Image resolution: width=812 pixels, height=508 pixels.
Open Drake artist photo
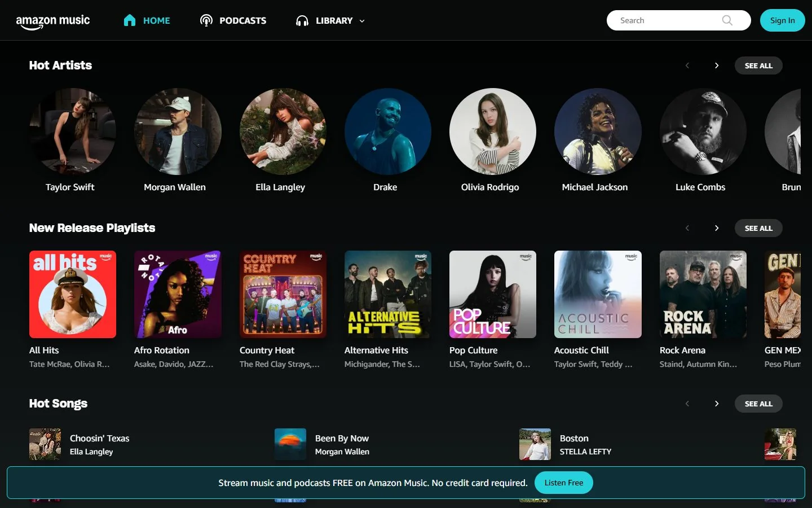tap(388, 132)
